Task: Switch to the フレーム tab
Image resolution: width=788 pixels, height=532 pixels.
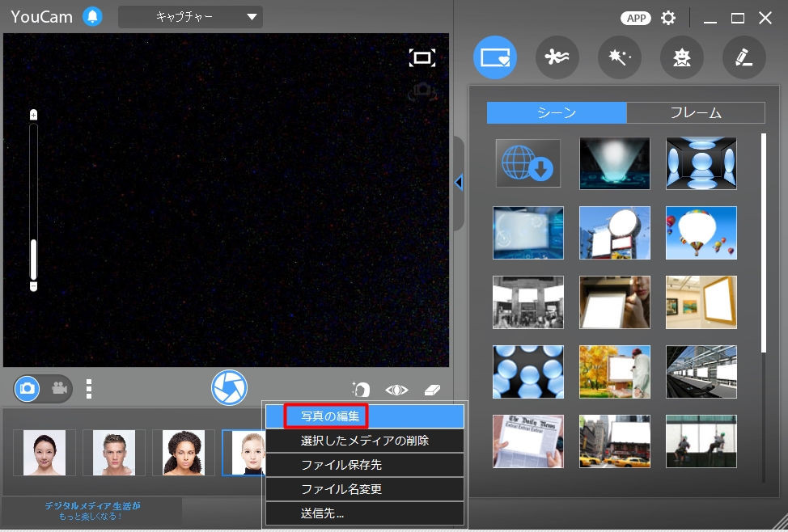Action: [x=696, y=112]
